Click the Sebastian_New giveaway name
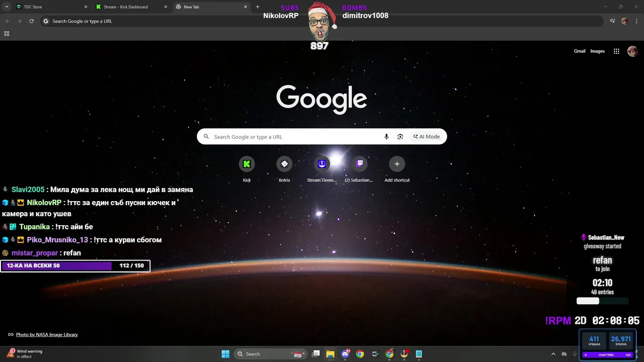 [x=606, y=237]
